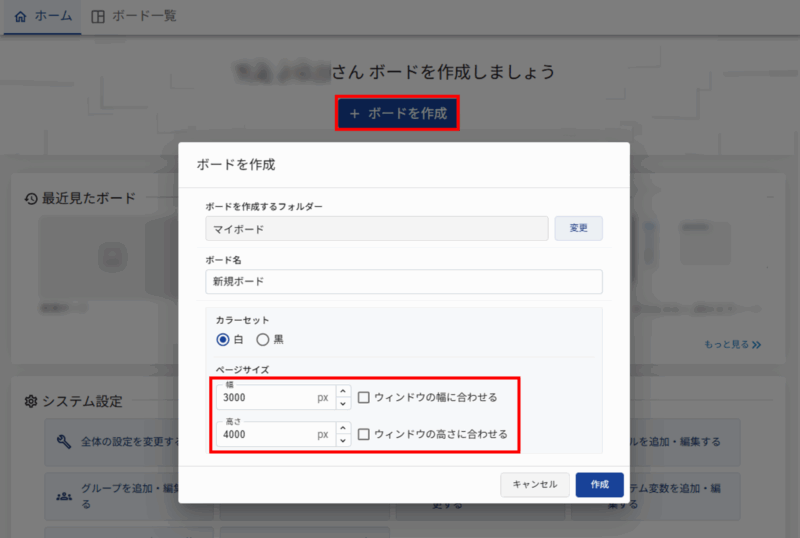Image resolution: width=800 pixels, height=538 pixels.
Task: Click the ＋ ボードを作成 button
Action: pos(397,113)
